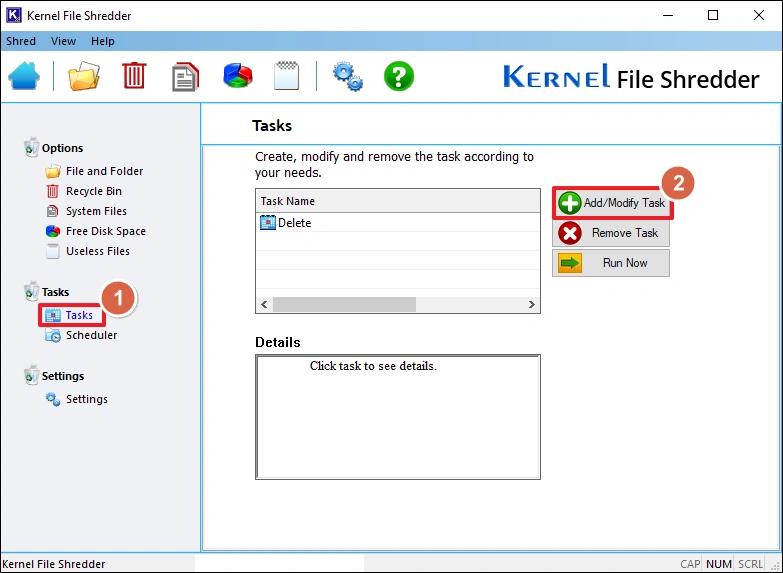Screen dimensions: 783x573
Task: Select Useless Files in the sidebar
Action: (97, 251)
